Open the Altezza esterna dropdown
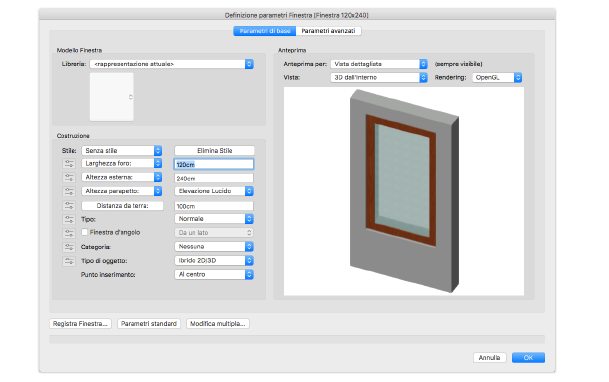The image size is (609, 382). point(122,177)
